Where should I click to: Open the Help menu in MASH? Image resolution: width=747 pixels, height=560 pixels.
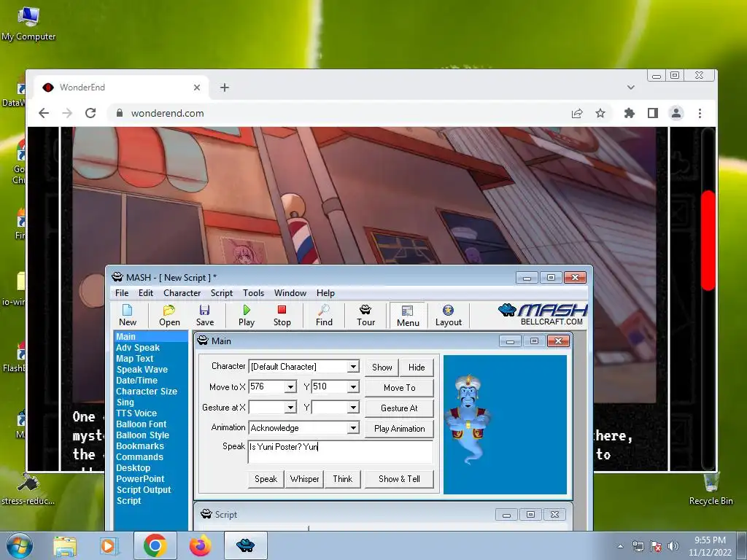click(325, 293)
